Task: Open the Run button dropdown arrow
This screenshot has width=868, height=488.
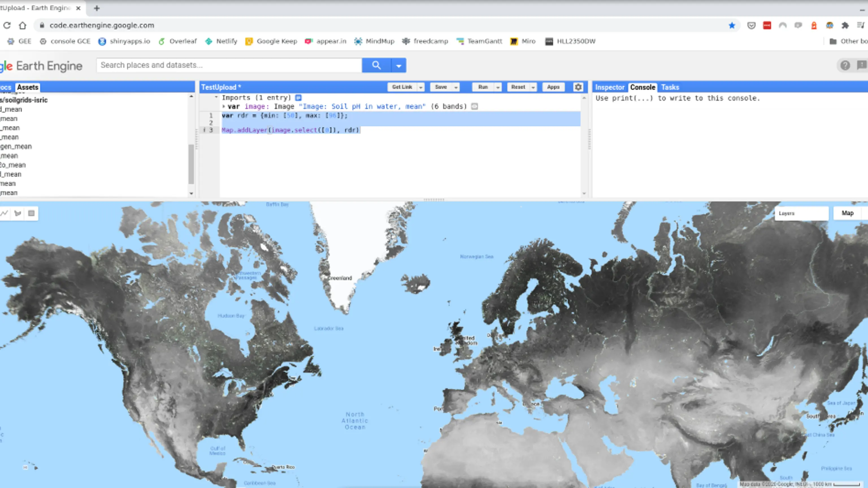Action: click(498, 87)
